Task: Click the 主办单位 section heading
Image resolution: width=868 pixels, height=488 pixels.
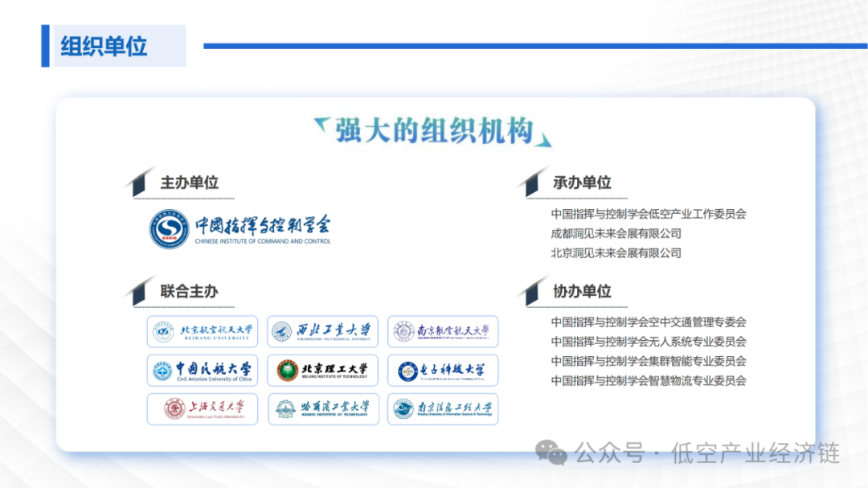Action: click(190, 182)
